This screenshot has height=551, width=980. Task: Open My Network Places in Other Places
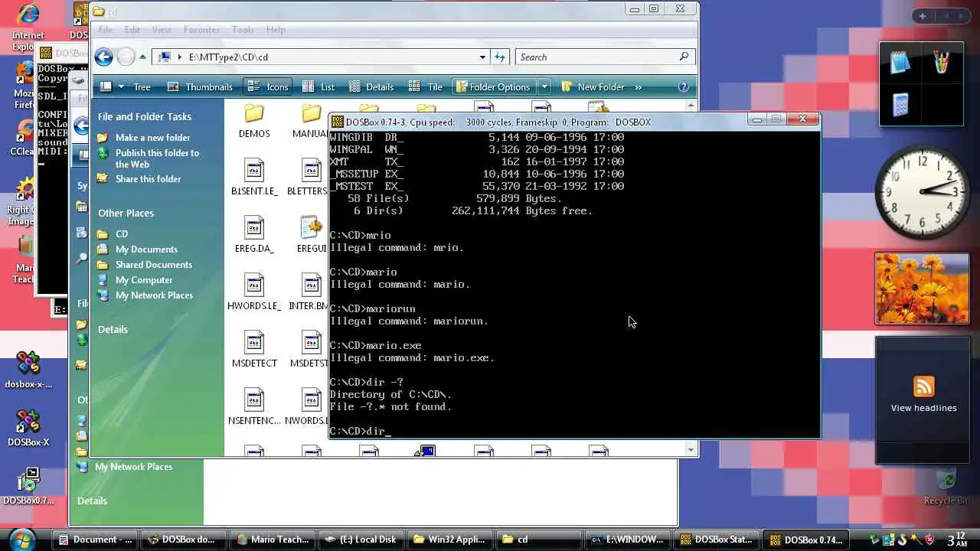click(x=154, y=295)
